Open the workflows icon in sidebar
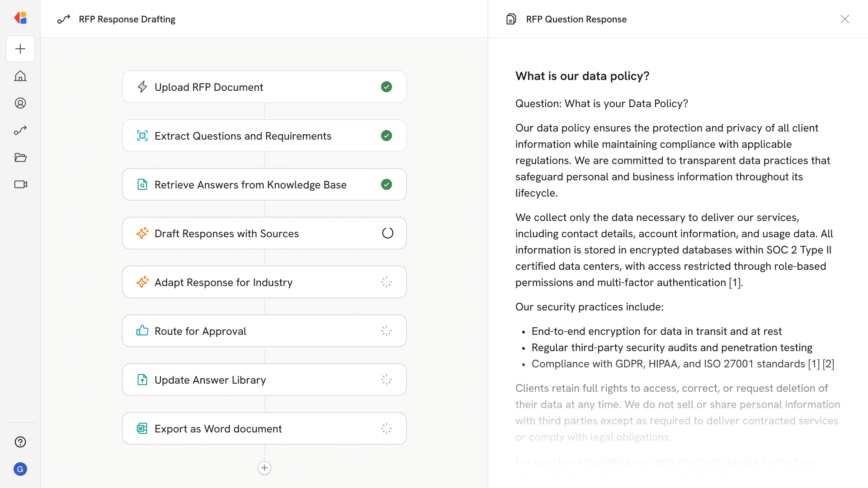The width and height of the screenshot is (868, 488). [20, 130]
